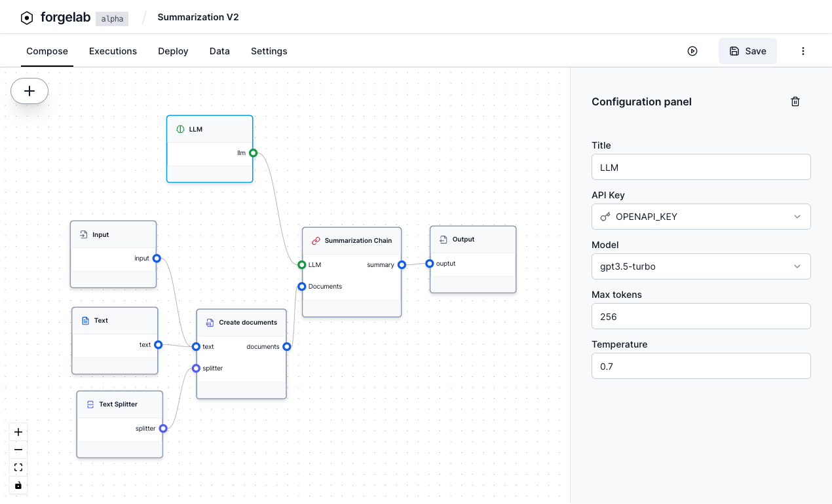Image resolution: width=832 pixels, height=504 pixels.
Task: Click the Summarization Chain link icon
Action: point(316,240)
